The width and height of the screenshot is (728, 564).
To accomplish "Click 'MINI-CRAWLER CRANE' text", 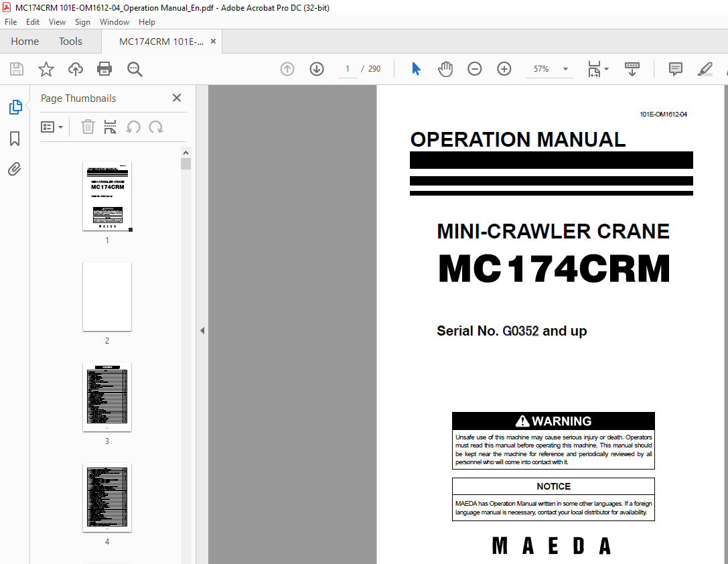I will pos(553,231).
